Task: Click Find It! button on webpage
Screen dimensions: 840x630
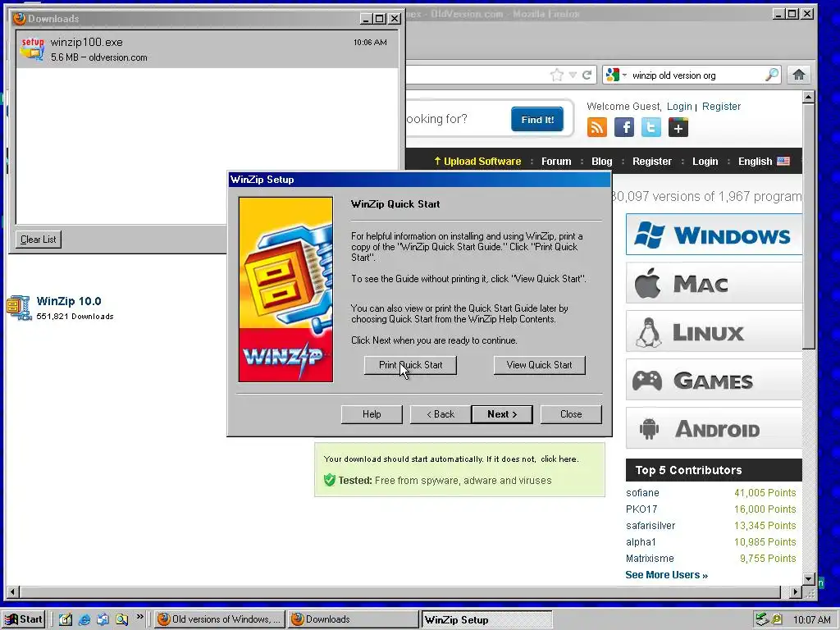Action: (537, 120)
